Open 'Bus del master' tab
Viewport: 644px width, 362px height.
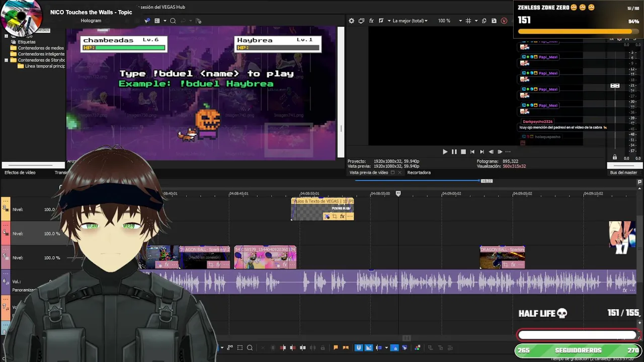tap(623, 172)
